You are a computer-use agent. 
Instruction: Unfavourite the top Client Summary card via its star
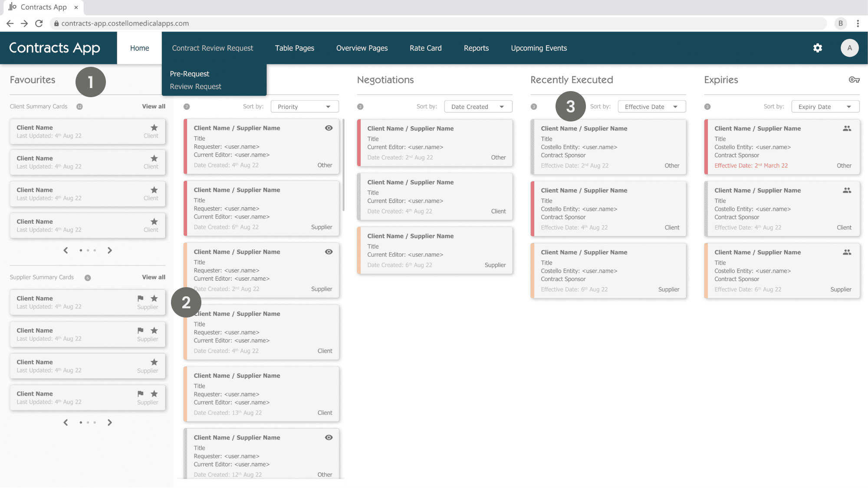(154, 128)
